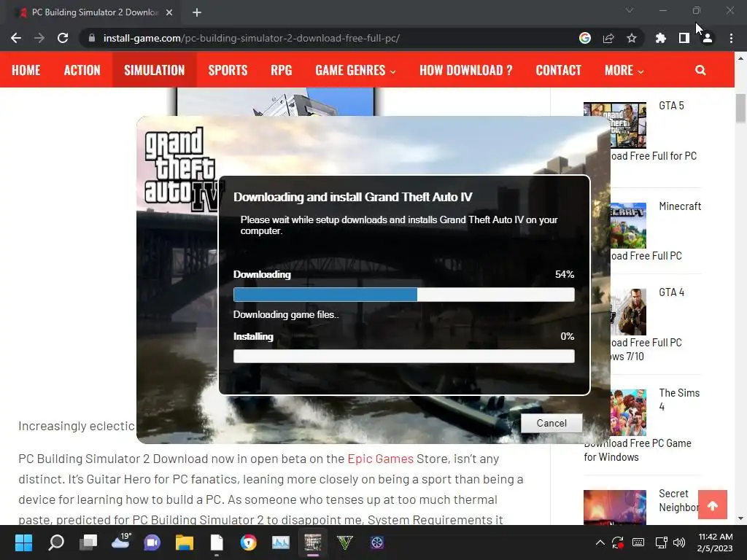
Task: Go back to the previous page
Action: point(16,38)
